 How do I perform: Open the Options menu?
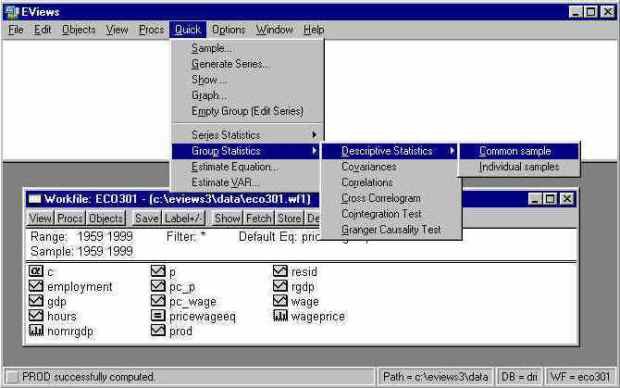229,30
